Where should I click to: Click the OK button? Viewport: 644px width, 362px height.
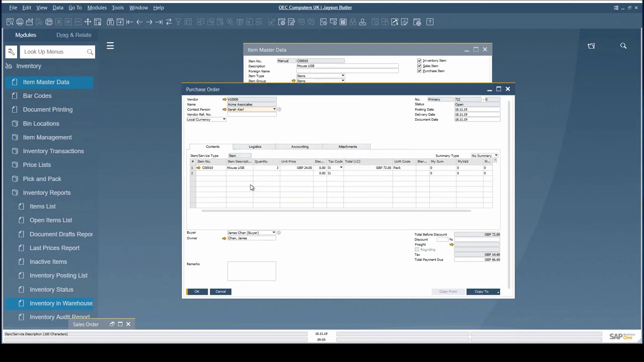[x=197, y=292]
